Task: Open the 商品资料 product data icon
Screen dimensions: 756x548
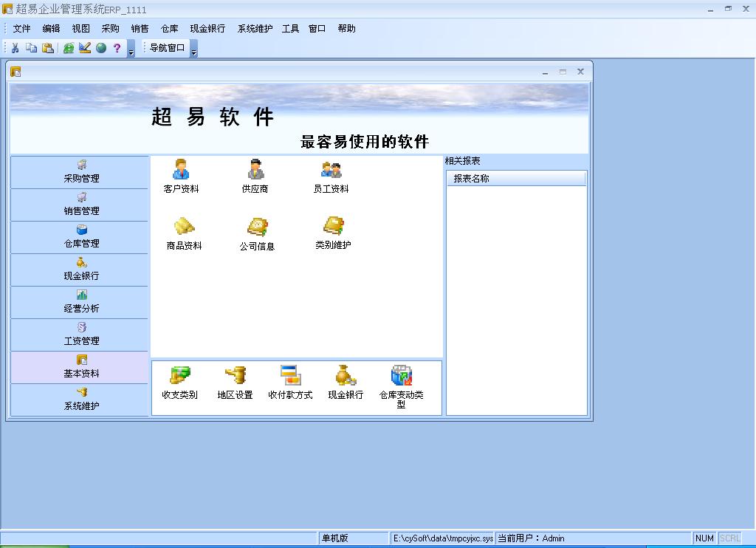Action: 184,233
